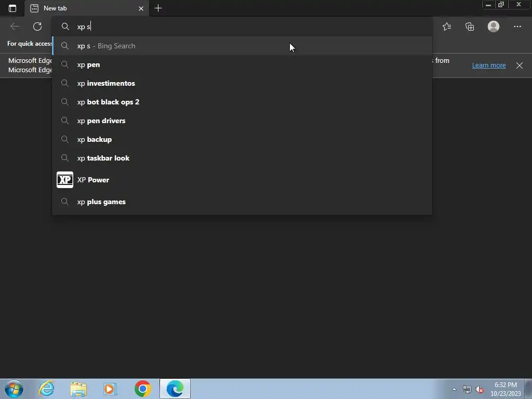Choose the xp plus games suggestion
This screenshot has width=532, height=399.
click(242, 202)
